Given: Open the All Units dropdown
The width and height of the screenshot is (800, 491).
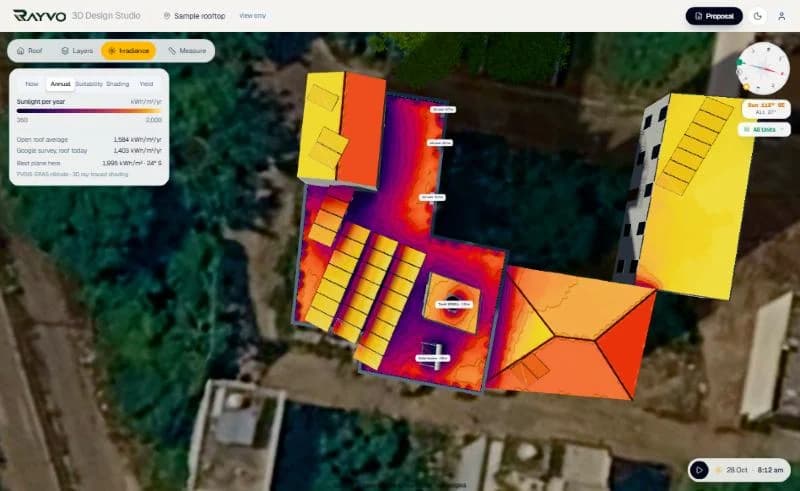Looking at the screenshot, I should click(764, 130).
